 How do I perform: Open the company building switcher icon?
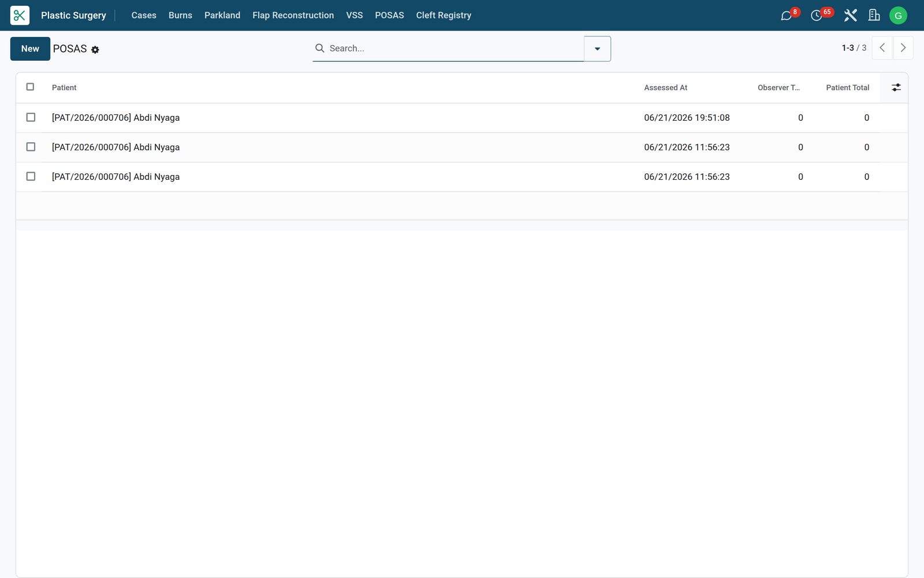coord(874,16)
